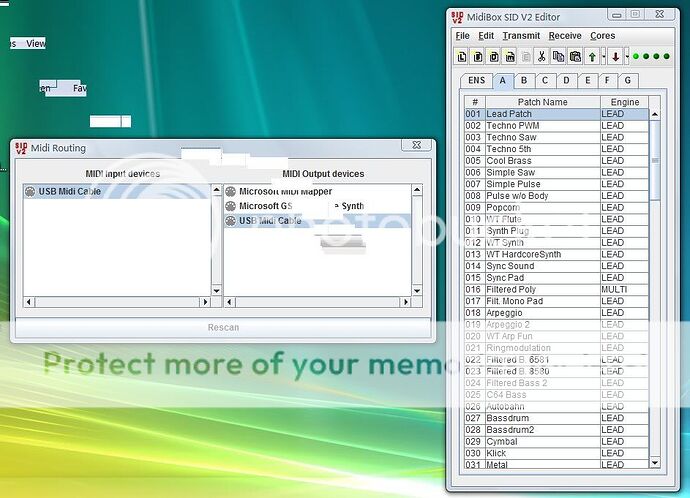Select Microsoft MIDI Mapper output device
This screenshot has width=690, height=498.
click(317, 191)
